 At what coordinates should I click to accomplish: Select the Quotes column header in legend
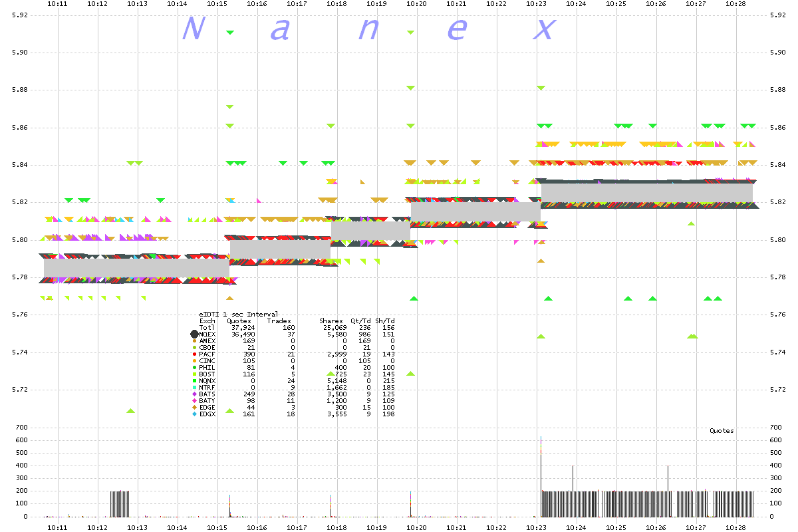(239, 321)
